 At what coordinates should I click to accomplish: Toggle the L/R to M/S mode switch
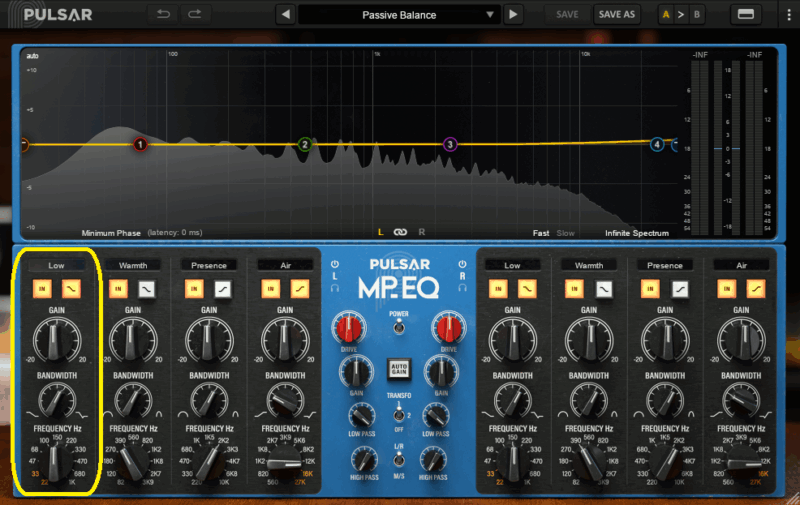[399, 460]
